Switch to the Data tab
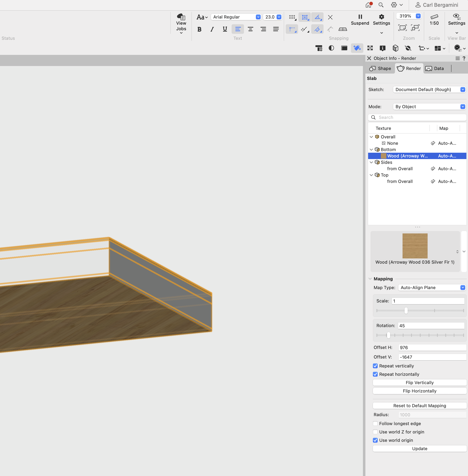468x476 pixels. point(434,68)
